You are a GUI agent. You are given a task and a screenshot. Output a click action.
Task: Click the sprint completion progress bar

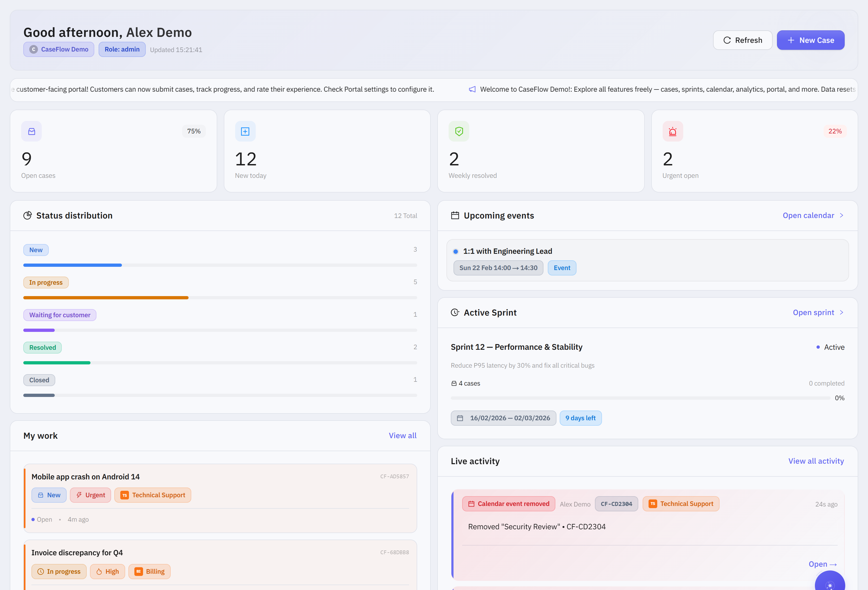tap(640, 398)
